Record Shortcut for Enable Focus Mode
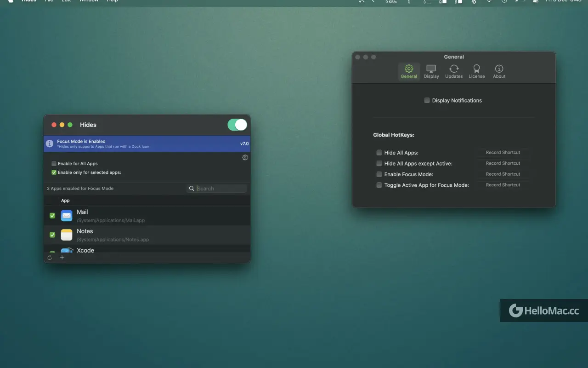 point(503,174)
